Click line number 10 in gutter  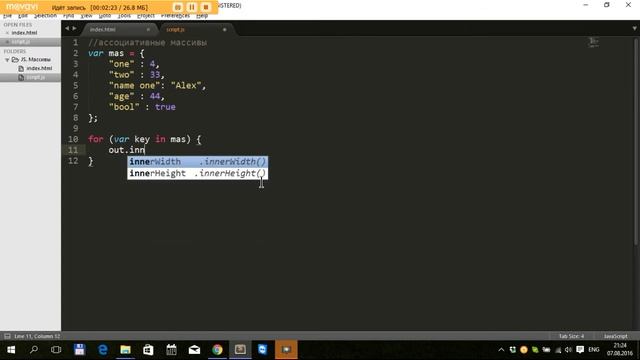point(73,139)
